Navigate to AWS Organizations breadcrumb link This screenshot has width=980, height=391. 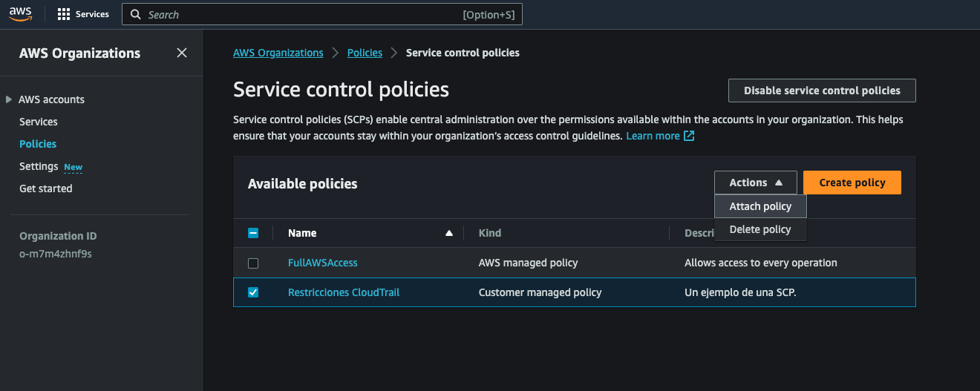(278, 53)
